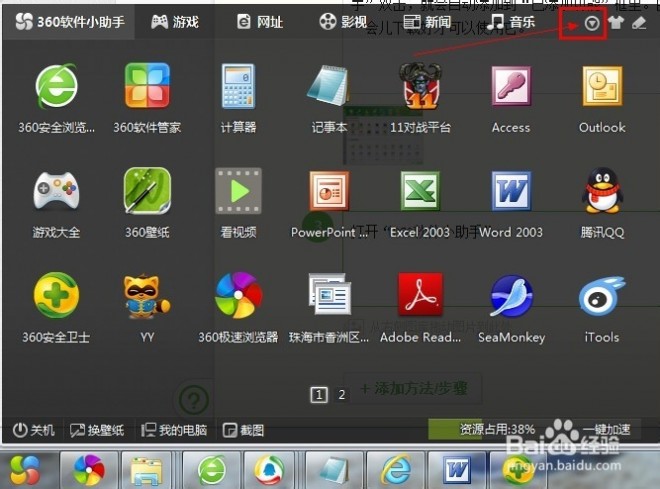The width and height of the screenshot is (660, 489).
Task: Launch 360壁纸 icon
Action: 147,191
